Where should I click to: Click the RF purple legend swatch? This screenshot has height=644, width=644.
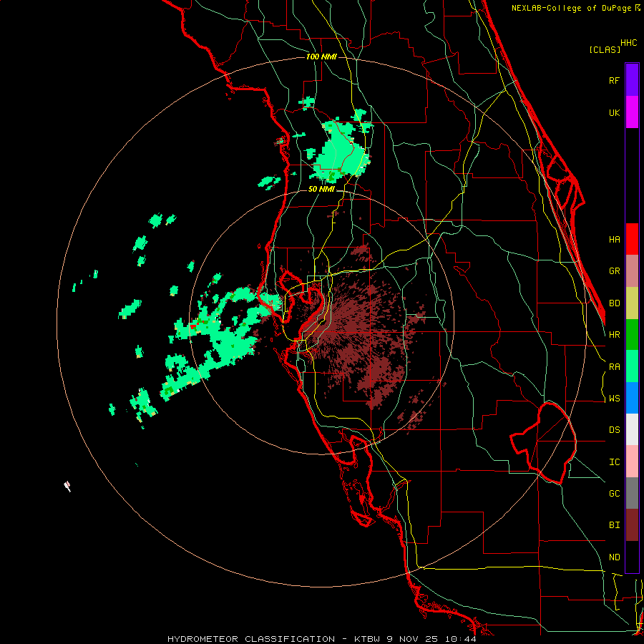coord(632,80)
